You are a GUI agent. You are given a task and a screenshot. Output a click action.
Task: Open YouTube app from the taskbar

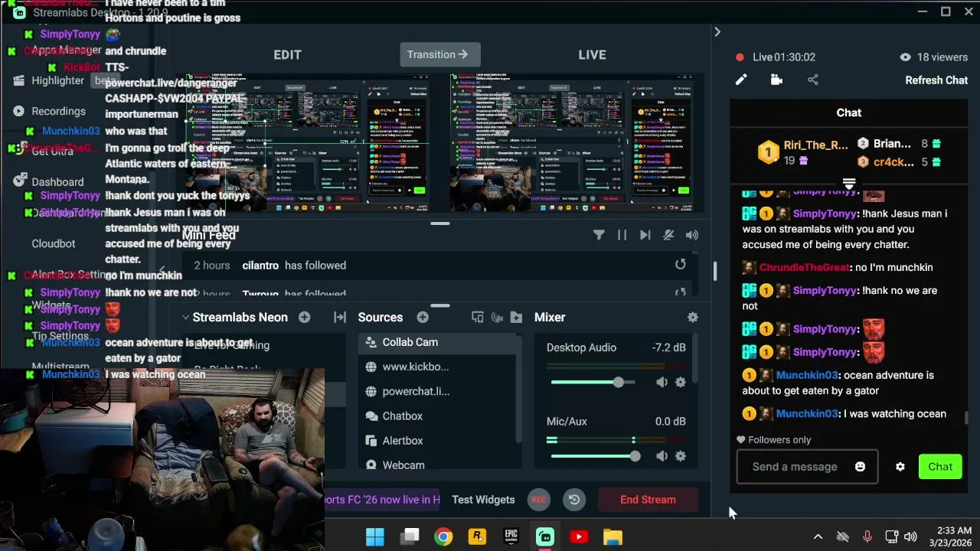pos(579,536)
